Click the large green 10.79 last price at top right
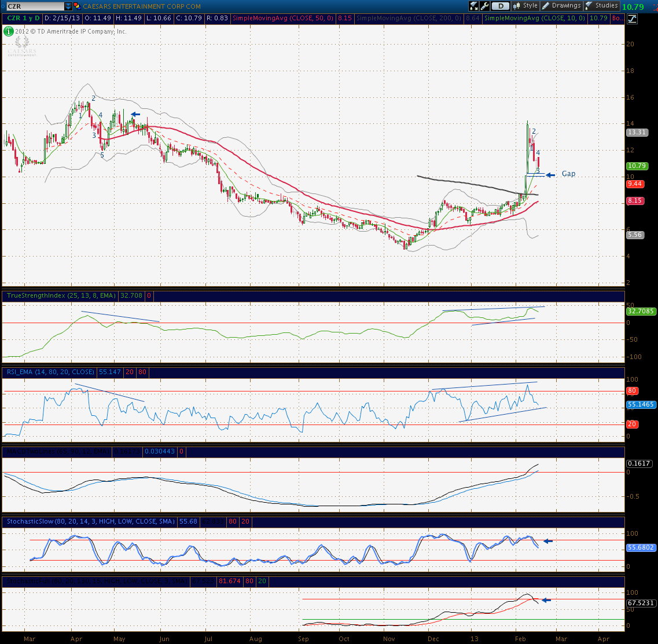This screenshot has width=658, height=644. [x=633, y=7]
